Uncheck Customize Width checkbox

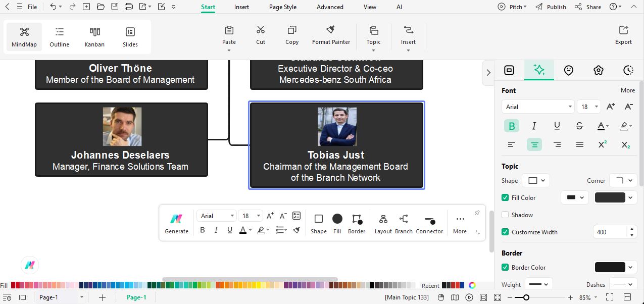(x=505, y=232)
